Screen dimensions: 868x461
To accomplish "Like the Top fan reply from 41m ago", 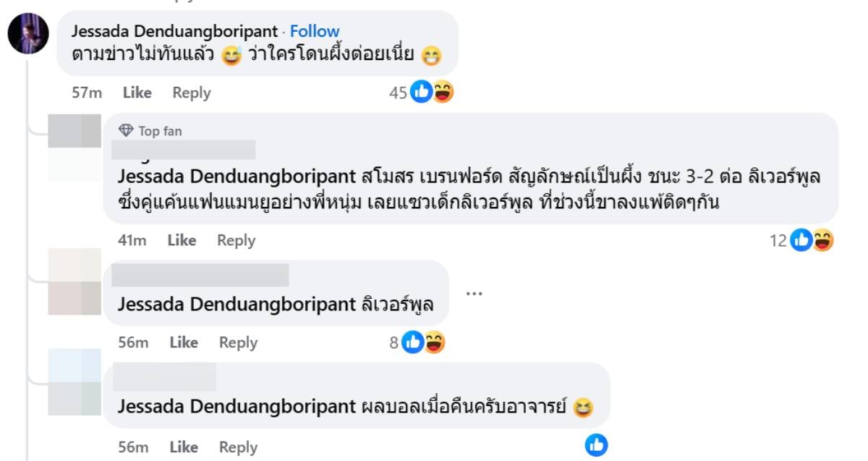I will point(182,240).
